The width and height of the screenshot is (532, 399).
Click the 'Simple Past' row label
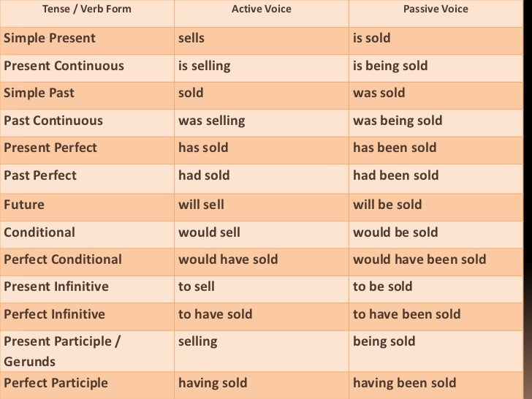pos(39,94)
